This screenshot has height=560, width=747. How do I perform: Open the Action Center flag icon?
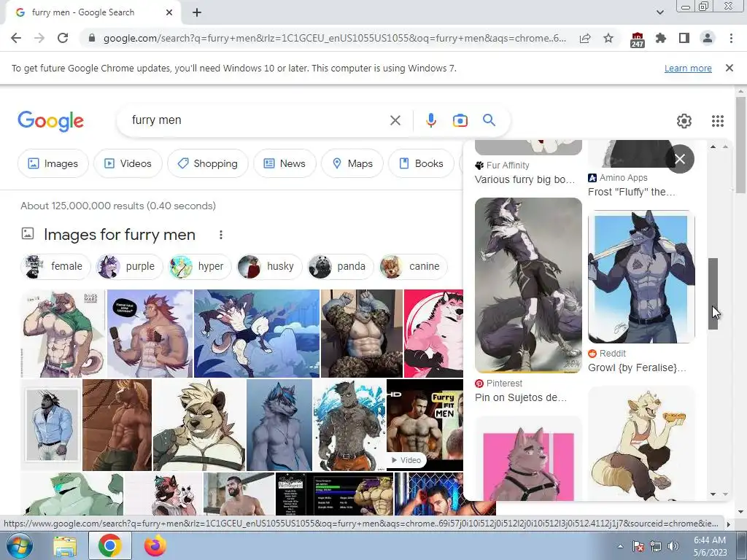pyautogui.click(x=638, y=546)
